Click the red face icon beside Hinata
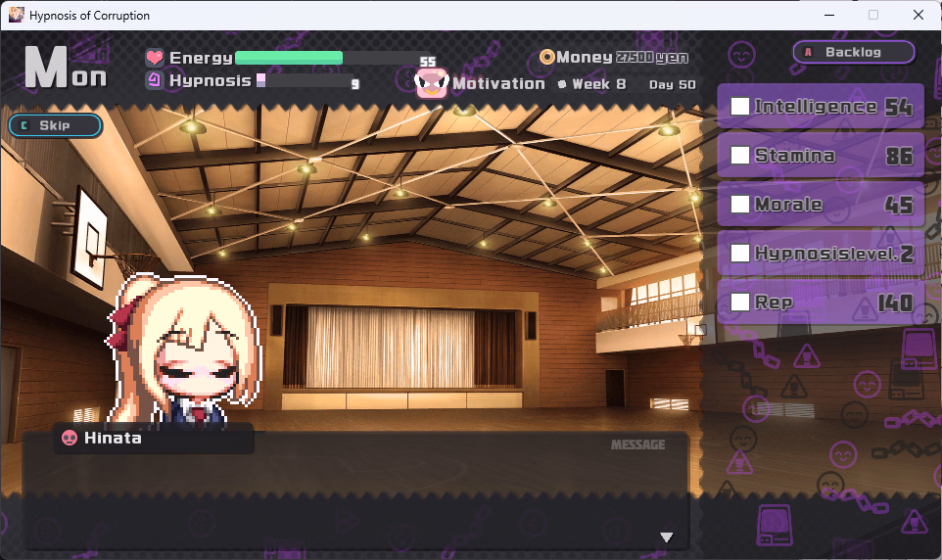Screen dimensions: 942x560 (x=70, y=438)
